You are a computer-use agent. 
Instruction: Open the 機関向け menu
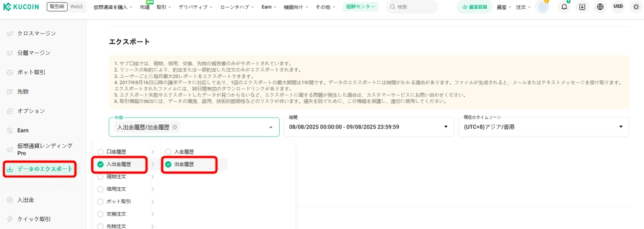pos(296,7)
